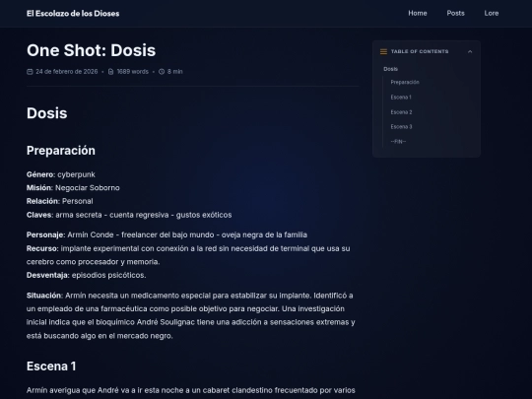Screen dimensions: 532x399
Task: Click the Personaje: Armin Conde line
Action: tap(166, 234)
